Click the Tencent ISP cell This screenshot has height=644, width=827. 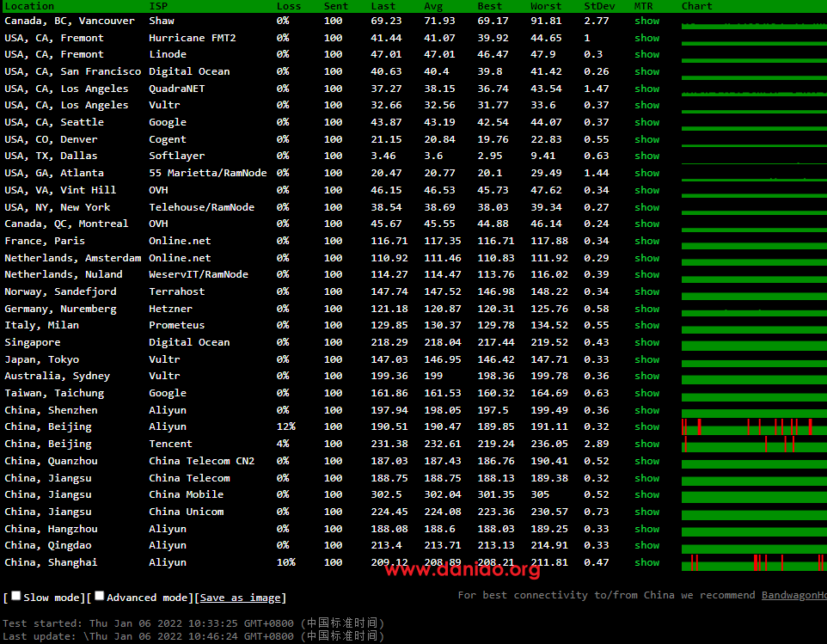tap(170, 444)
